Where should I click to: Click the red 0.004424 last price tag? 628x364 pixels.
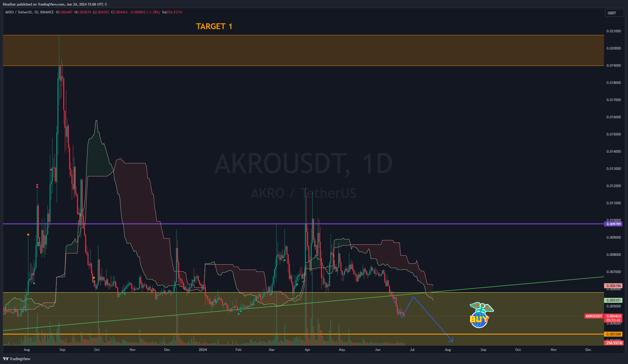pos(613,316)
